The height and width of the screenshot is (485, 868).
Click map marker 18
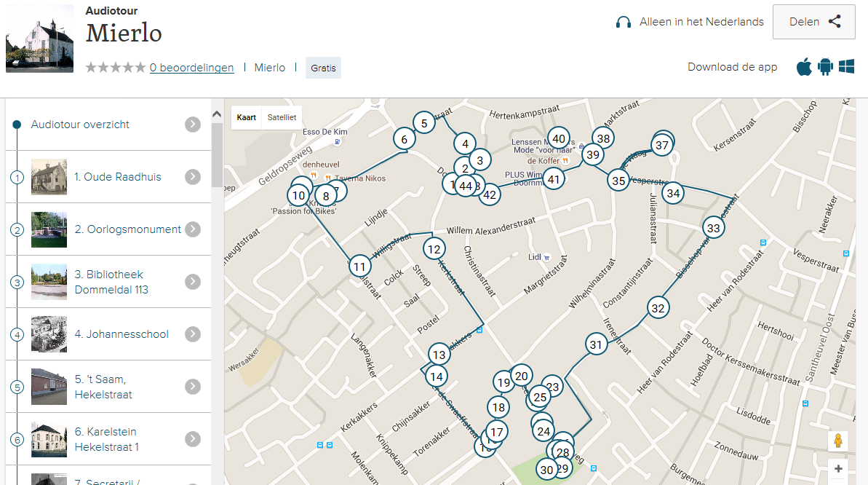click(x=499, y=407)
